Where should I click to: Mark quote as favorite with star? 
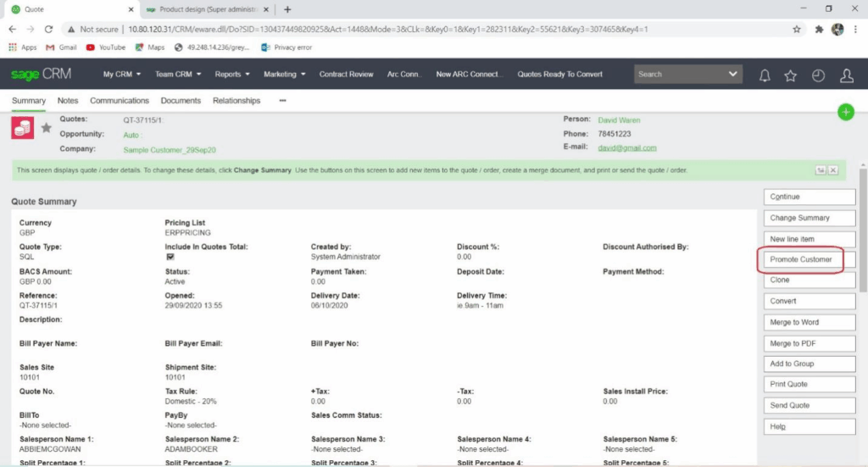(x=46, y=127)
